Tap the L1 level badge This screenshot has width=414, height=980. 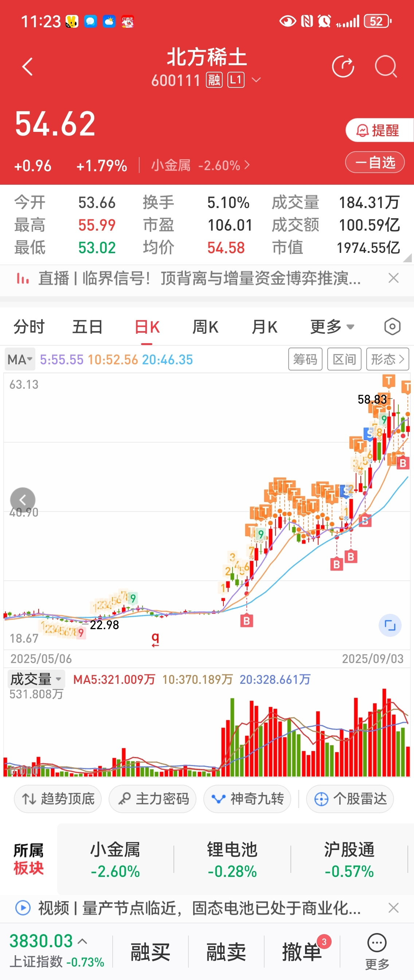236,80
